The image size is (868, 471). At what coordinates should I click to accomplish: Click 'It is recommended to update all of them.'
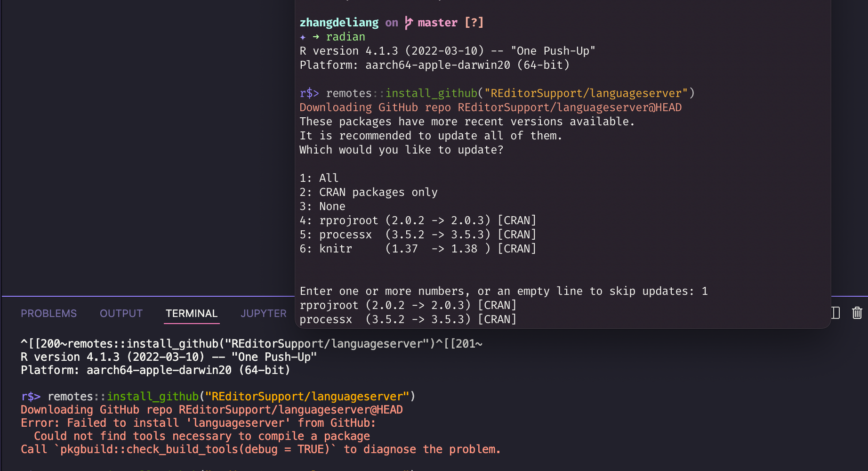click(431, 136)
